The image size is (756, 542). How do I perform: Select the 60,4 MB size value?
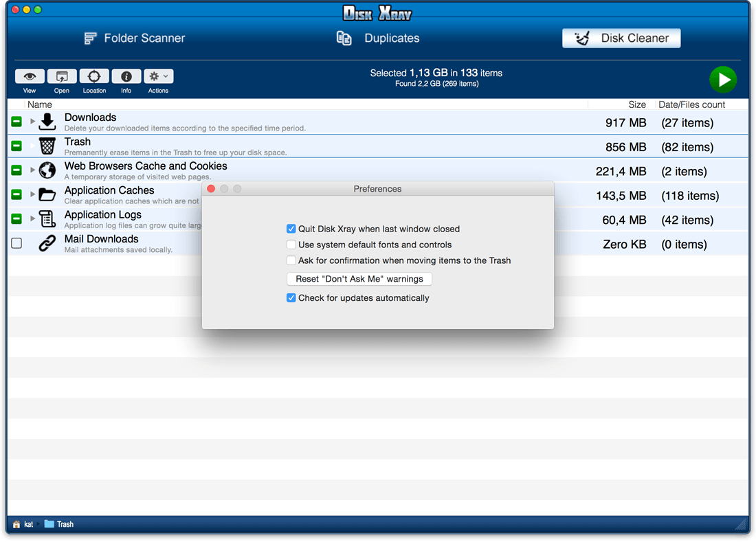coord(624,221)
